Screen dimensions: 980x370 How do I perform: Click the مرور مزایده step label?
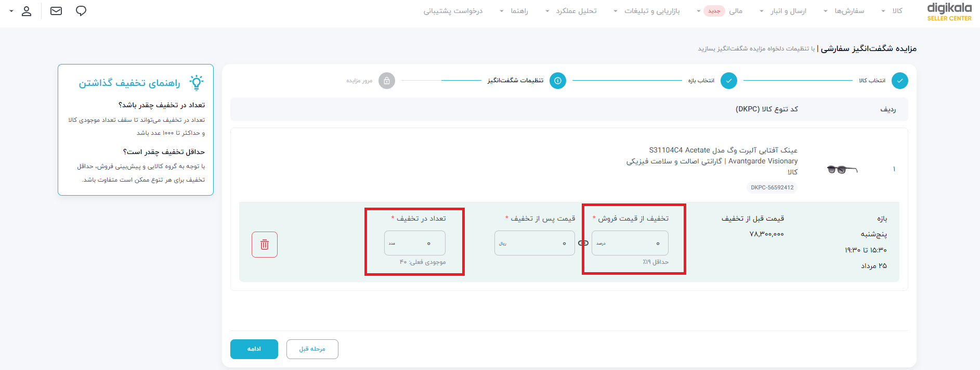pyautogui.click(x=359, y=81)
